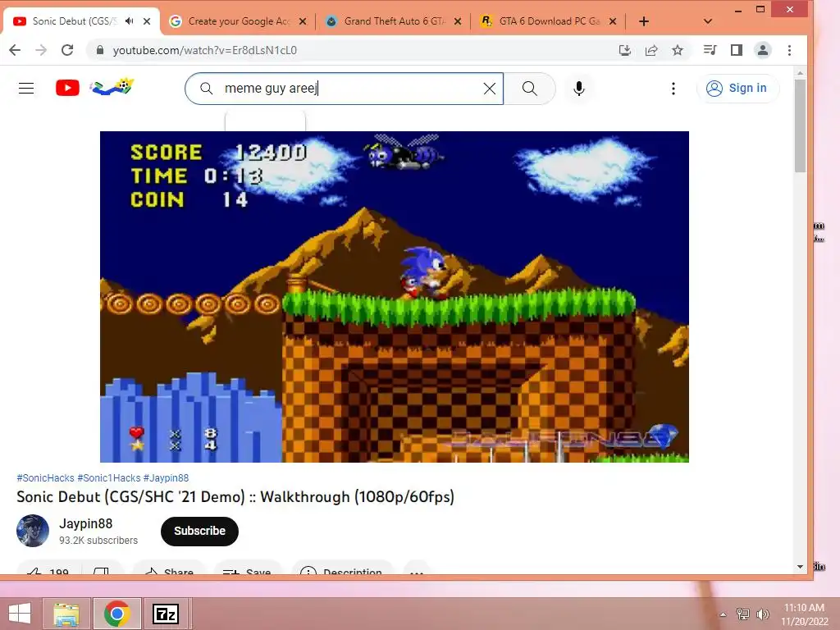The width and height of the screenshot is (840, 630).
Task: Click the 93.2K subscribers text
Action: [98, 541]
